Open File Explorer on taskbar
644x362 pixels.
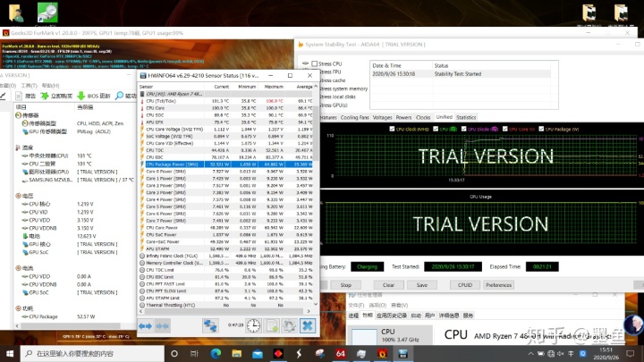point(236,353)
